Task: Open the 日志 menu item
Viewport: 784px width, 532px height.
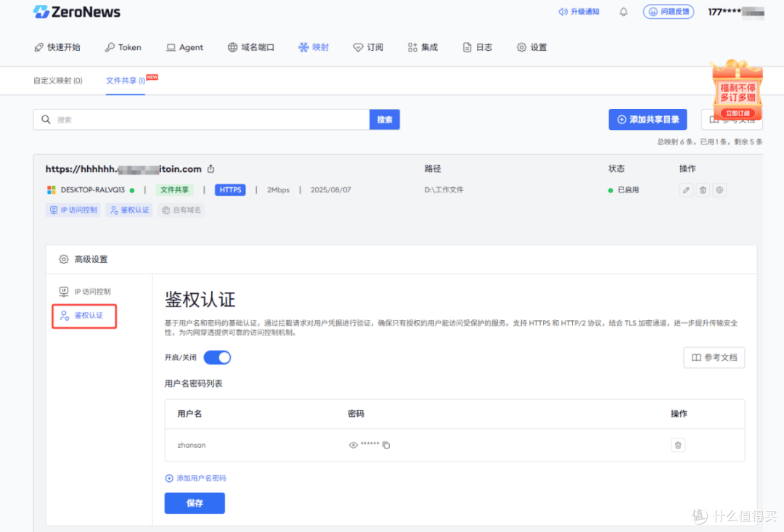Action: (477, 47)
